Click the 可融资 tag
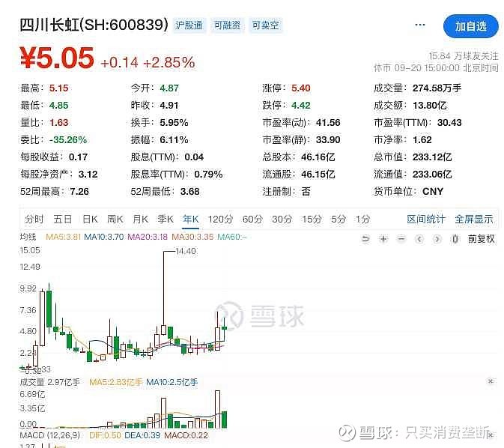Viewport: 504px width, 448px height. point(227,25)
